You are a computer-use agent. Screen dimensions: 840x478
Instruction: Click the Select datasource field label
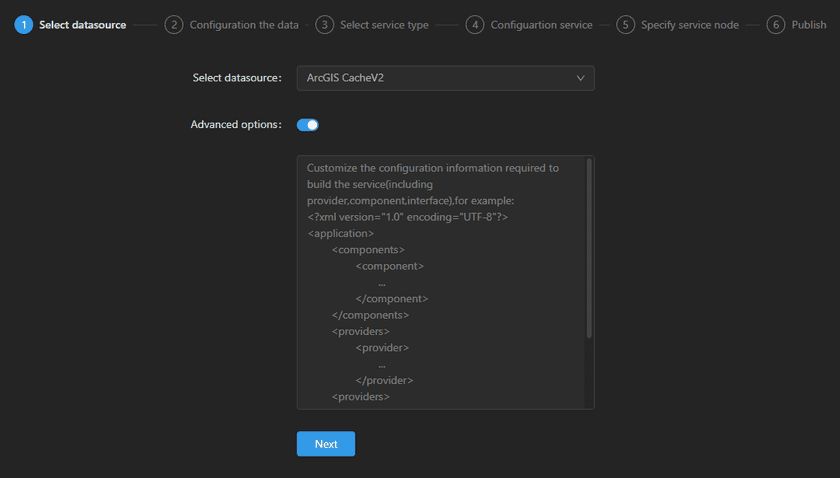[237, 78]
